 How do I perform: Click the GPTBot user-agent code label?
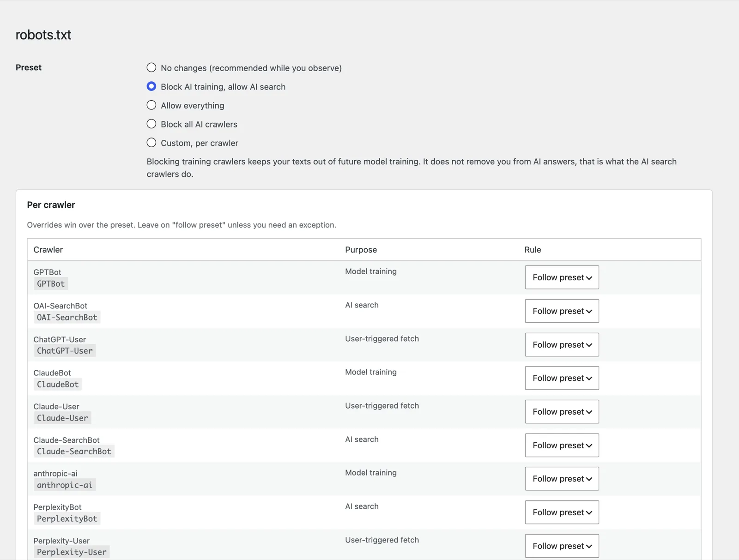tap(51, 284)
